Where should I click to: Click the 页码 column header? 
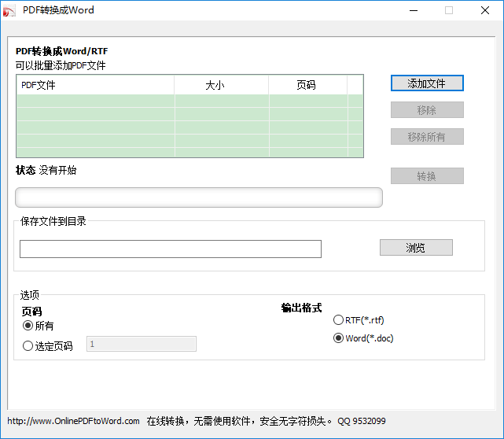click(x=308, y=85)
